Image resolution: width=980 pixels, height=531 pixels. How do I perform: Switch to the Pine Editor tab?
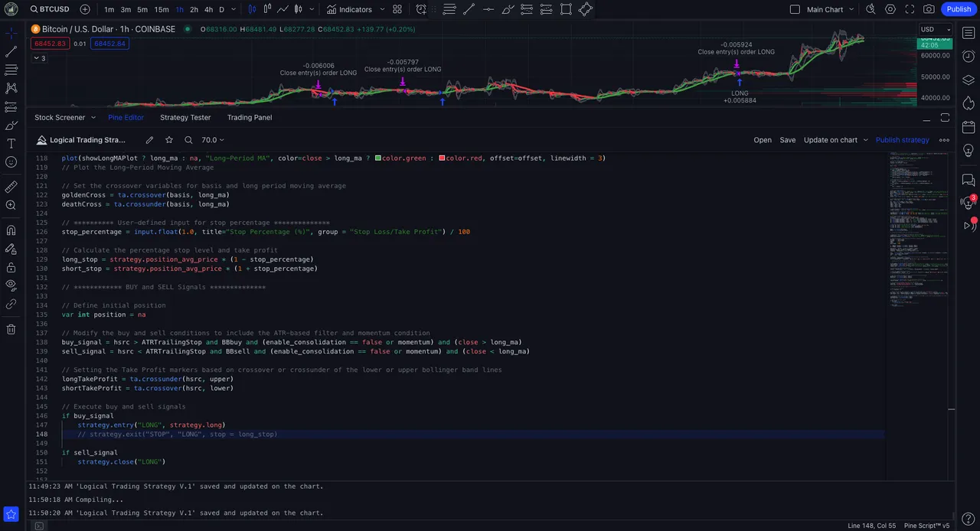126,117
